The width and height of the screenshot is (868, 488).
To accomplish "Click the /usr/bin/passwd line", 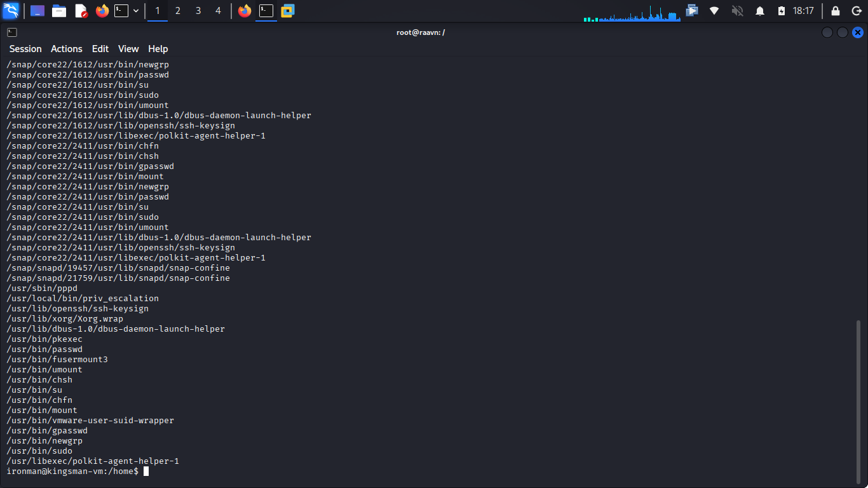I will pyautogui.click(x=44, y=349).
